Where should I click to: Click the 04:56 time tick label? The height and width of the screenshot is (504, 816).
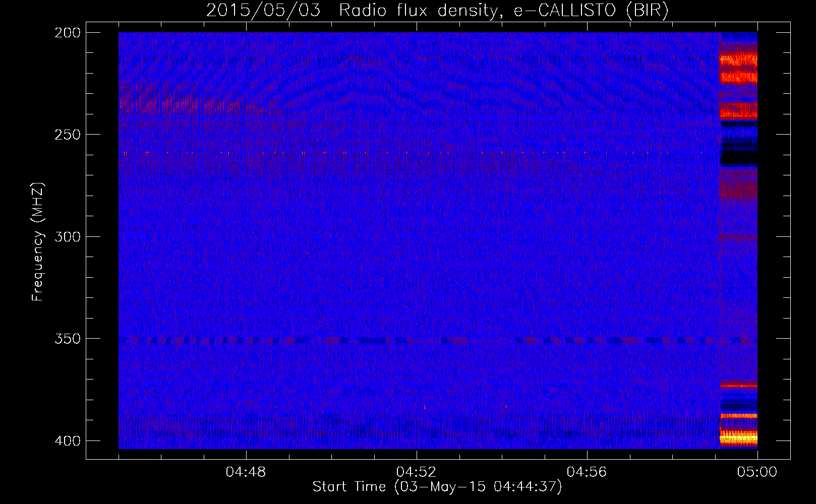(587, 472)
